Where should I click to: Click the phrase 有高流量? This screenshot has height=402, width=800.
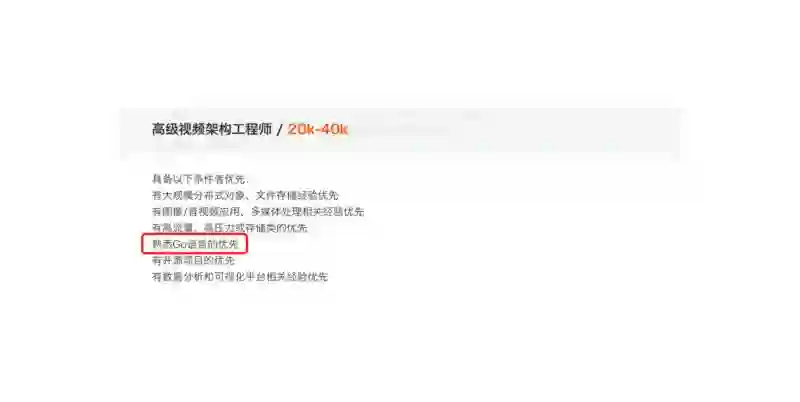173,228
